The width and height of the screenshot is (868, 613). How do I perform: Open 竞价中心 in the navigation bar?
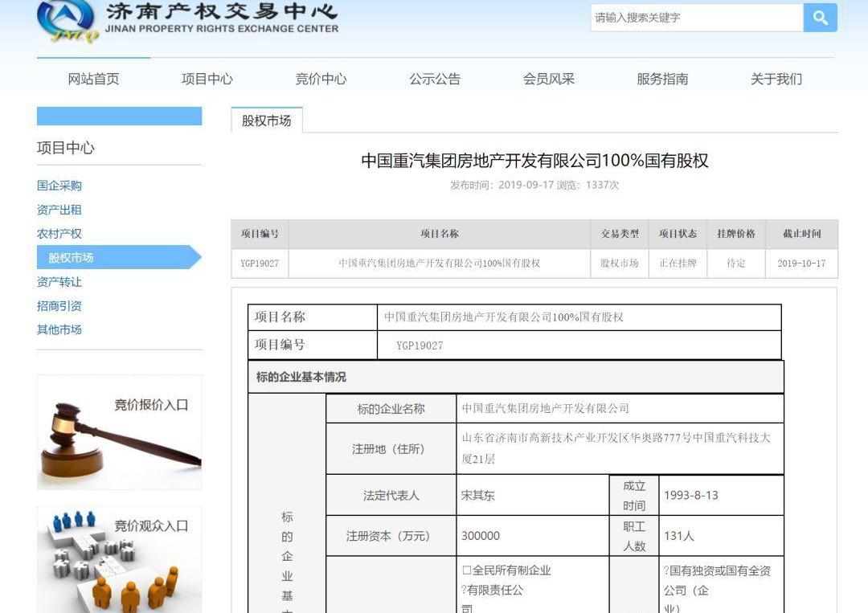coord(321,79)
